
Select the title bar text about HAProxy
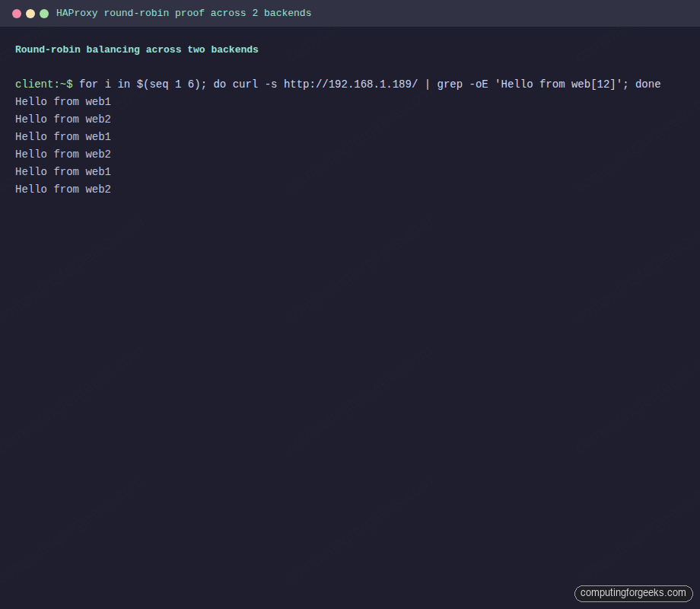(183, 13)
